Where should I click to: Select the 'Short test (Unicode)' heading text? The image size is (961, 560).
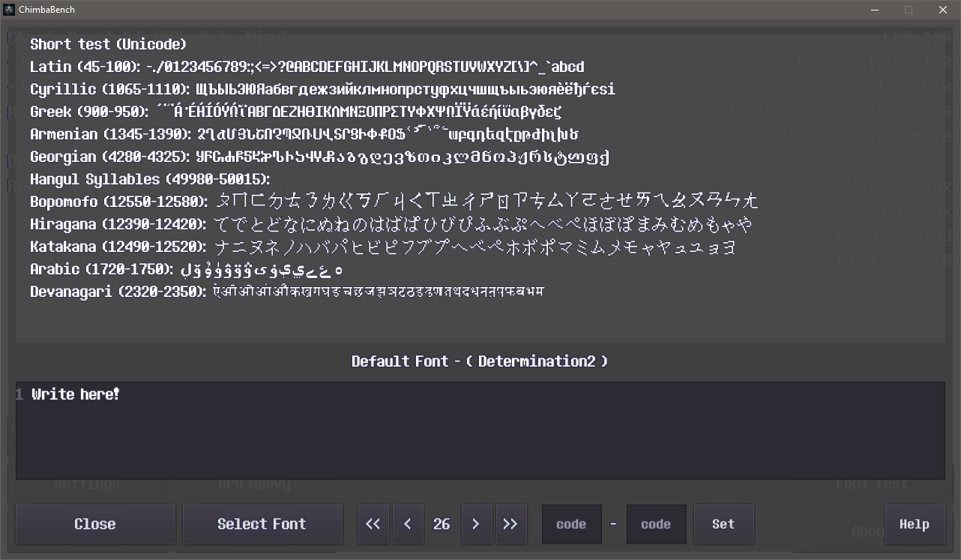pos(108,44)
